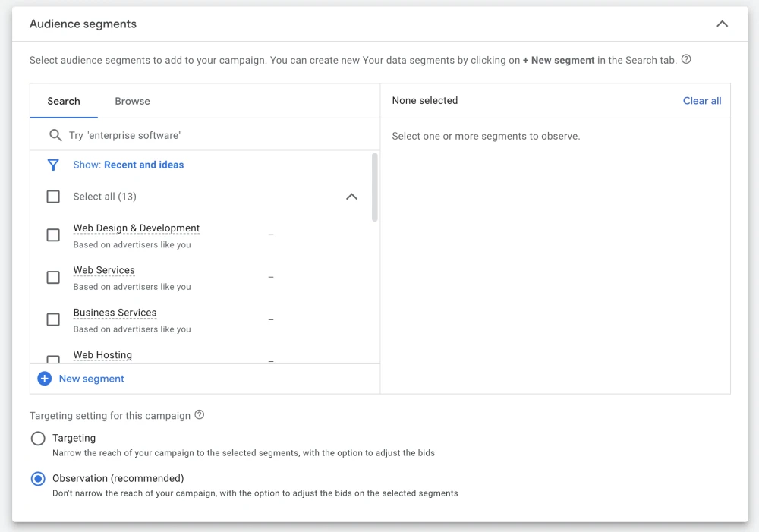Check the Select all (13) checkbox
This screenshot has width=759, height=532.
point(53,197)
